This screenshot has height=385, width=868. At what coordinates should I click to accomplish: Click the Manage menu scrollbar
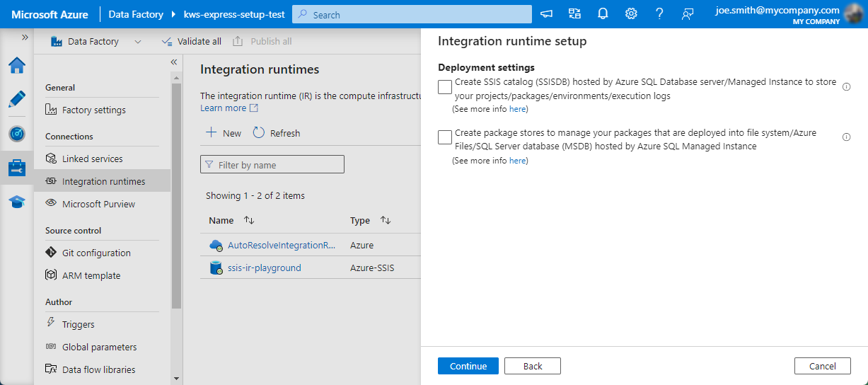click(x=176, y=195)
